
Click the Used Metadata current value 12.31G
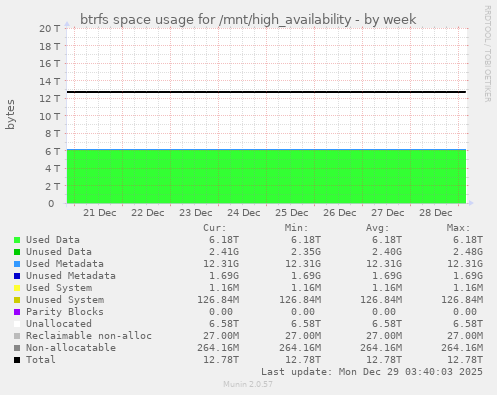tap(221, 264)
